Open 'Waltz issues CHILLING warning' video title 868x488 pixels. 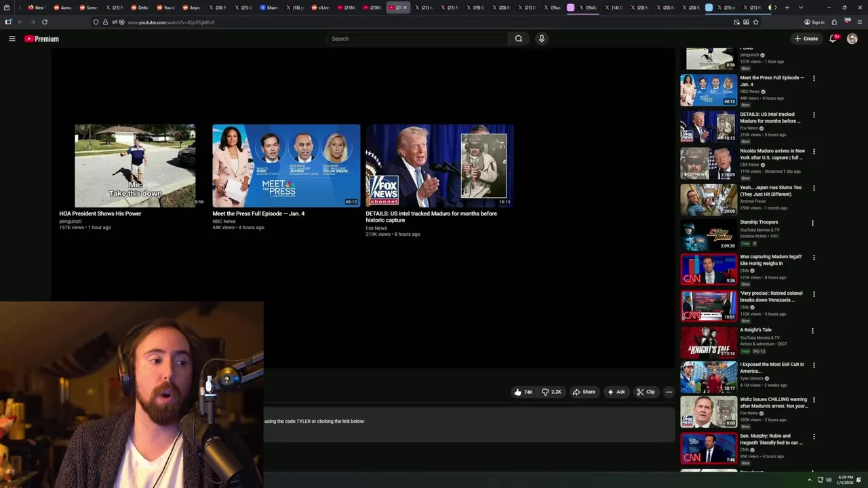coord(774,403)
